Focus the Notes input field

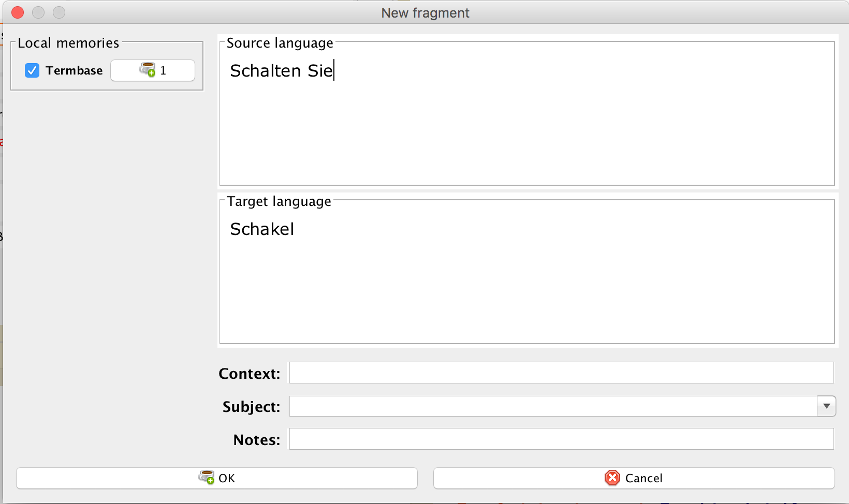point(561,439)
